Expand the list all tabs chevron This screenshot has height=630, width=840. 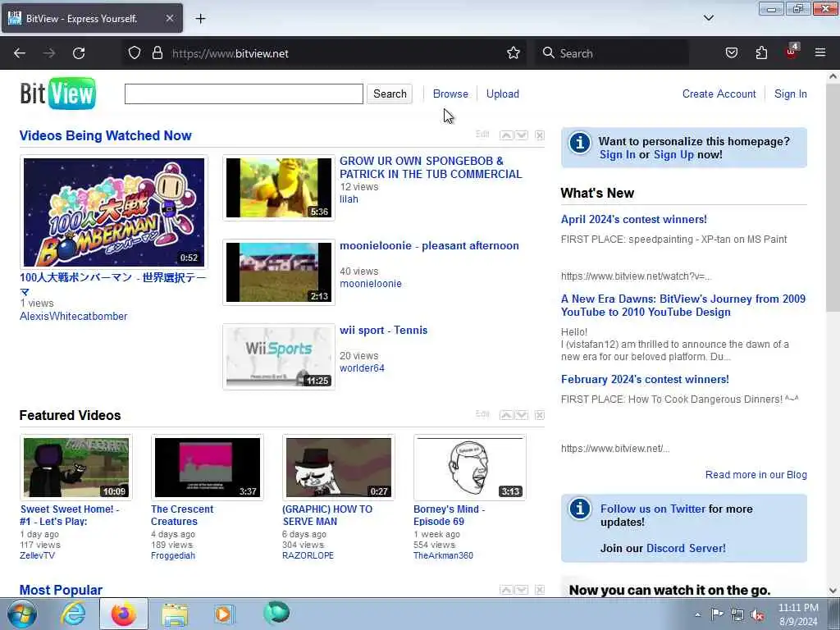[x=708, y=18]
